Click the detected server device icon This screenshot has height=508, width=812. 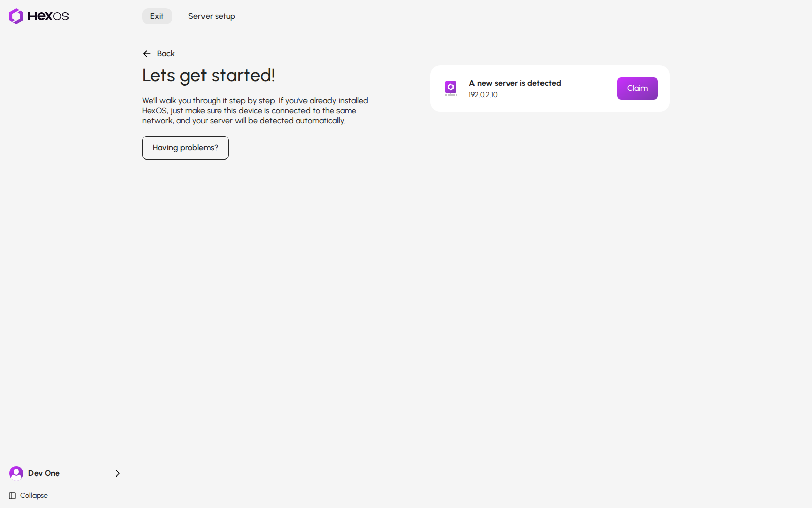click(x=451, y=88)
